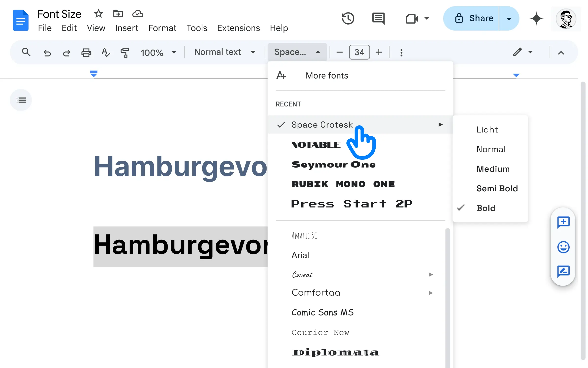Viewport: 588px width, 368px height.
Task: Suggest edits from side panel
Action: coord(563,271)
